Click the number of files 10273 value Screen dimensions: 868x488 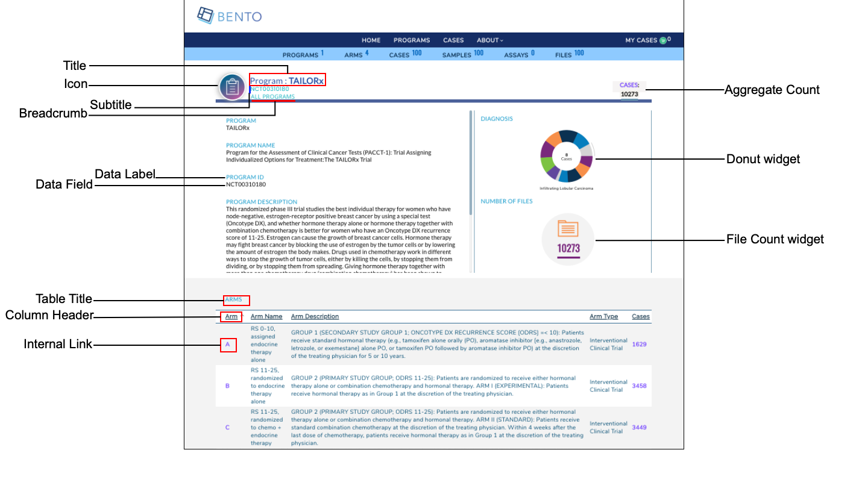click(x=568, y=248)
